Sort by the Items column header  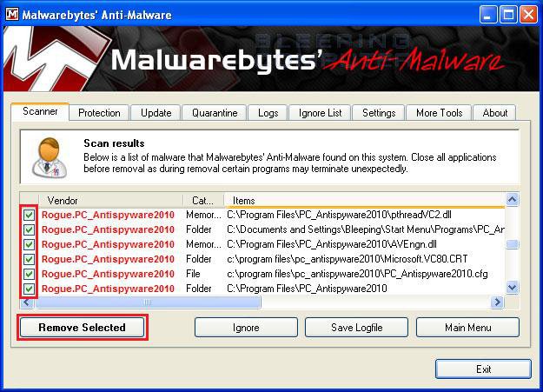[x=364, y=200]
